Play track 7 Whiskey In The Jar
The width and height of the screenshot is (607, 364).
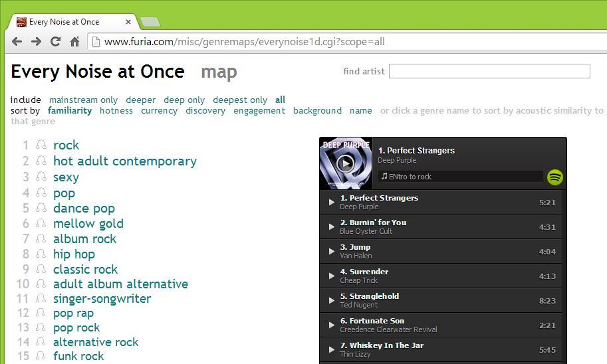click(331, 349)
